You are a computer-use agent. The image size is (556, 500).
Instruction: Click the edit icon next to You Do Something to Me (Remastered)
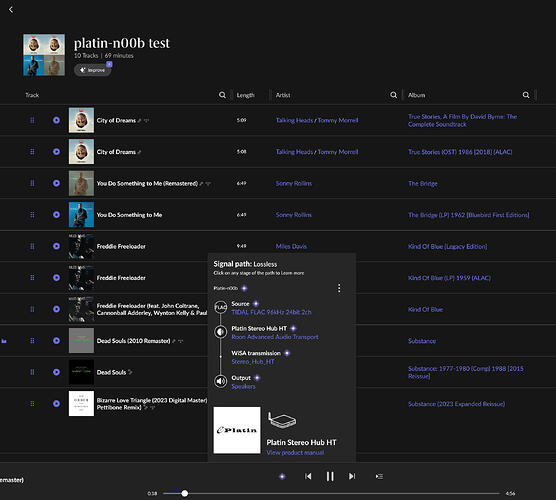pyautogui.click(x=201, y=184)
